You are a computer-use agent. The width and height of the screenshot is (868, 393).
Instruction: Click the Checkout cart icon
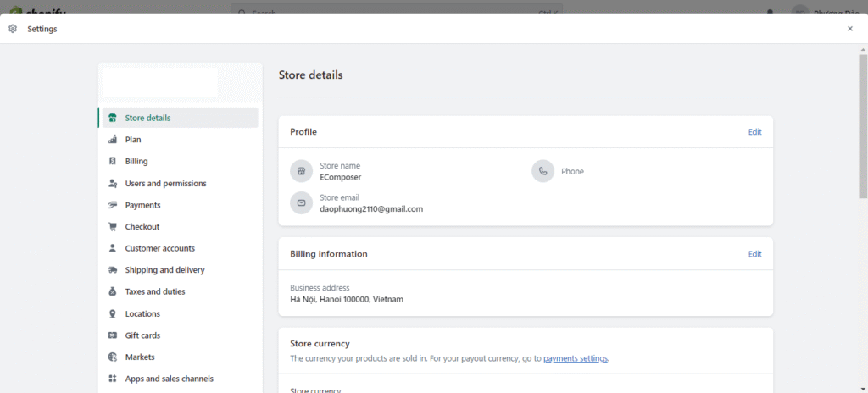[113, 227]
